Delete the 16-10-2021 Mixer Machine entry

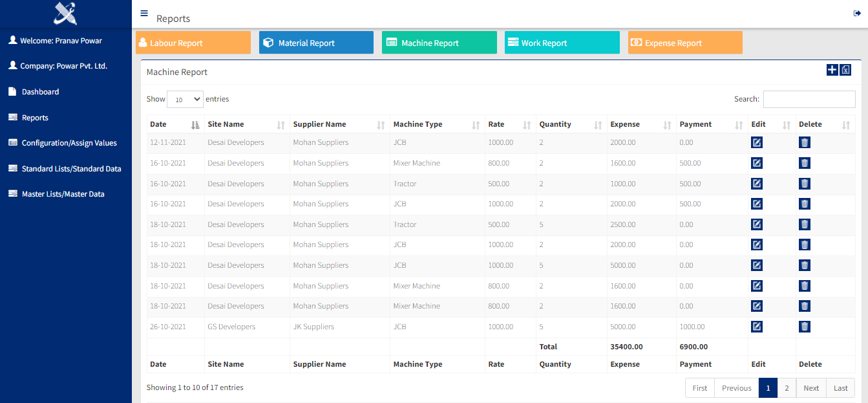point(805,163)
